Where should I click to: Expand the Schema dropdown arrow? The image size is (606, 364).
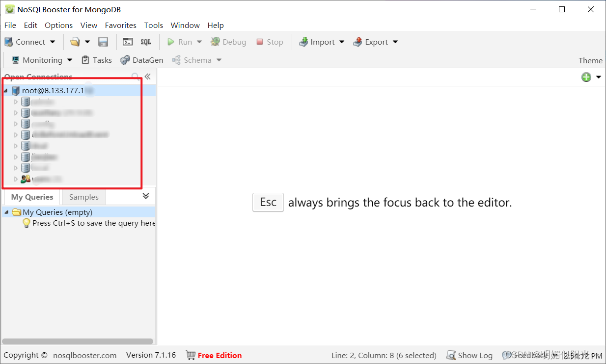[219, 60]
